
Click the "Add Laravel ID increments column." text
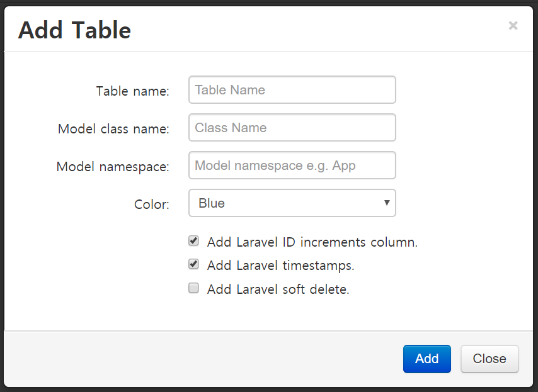312,242
